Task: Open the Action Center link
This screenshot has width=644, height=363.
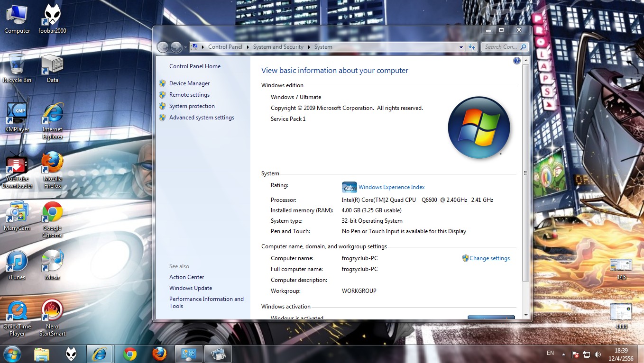Action: 187,277
